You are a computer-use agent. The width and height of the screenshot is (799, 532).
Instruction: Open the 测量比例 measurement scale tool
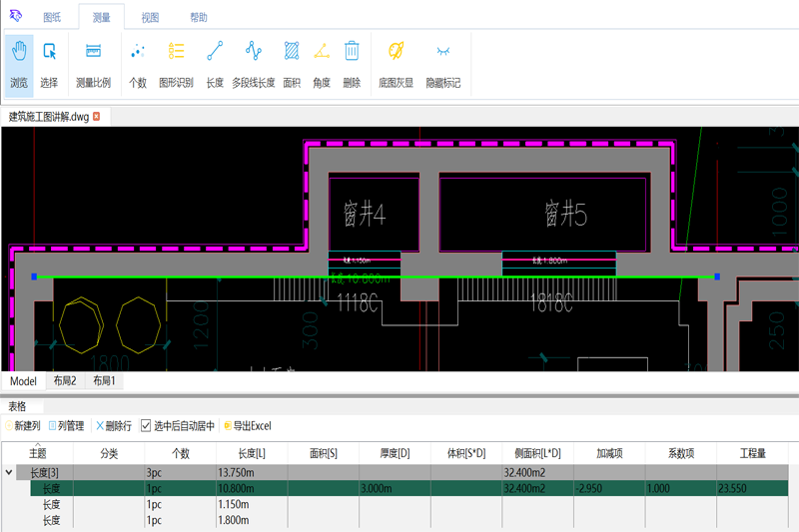[93, 63]
